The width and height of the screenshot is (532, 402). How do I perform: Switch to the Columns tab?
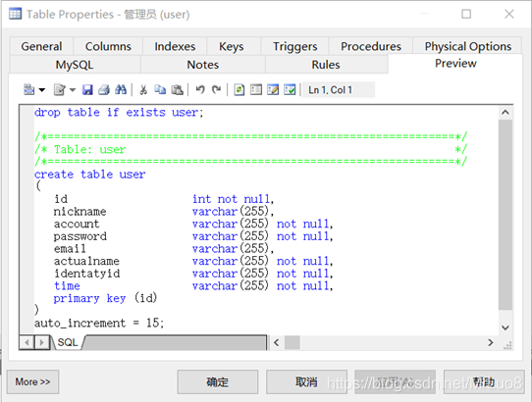[108, 46]
